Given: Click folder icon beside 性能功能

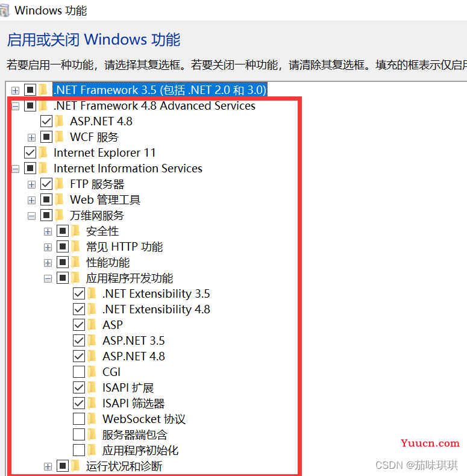Looking at the screenshot, I should coord(75,262).
